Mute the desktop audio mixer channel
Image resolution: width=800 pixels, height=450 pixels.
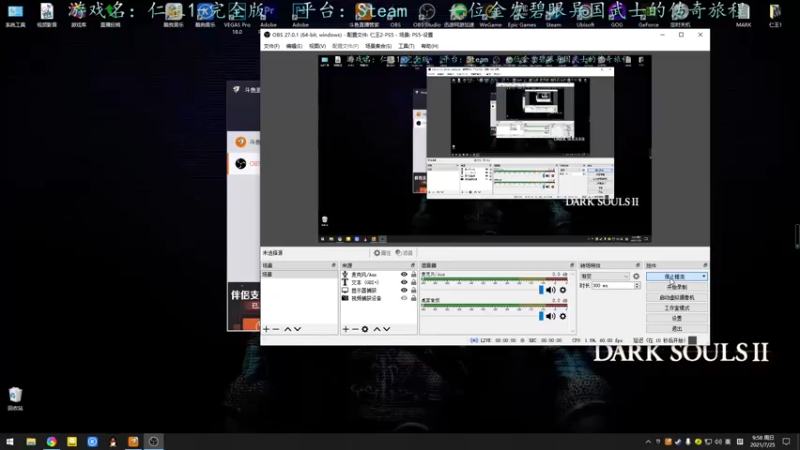(551, 316)
